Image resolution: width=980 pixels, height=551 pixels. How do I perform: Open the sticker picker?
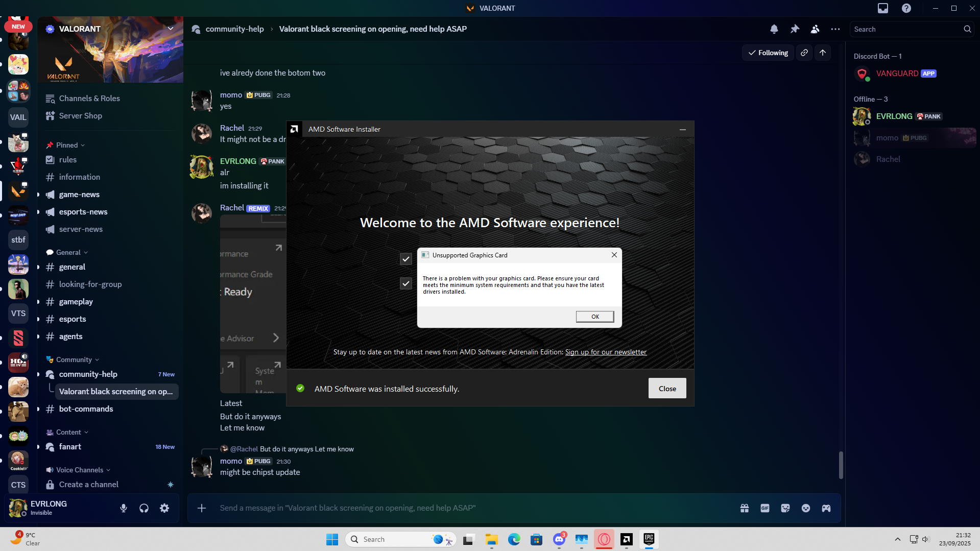click(x=785, y=508)
